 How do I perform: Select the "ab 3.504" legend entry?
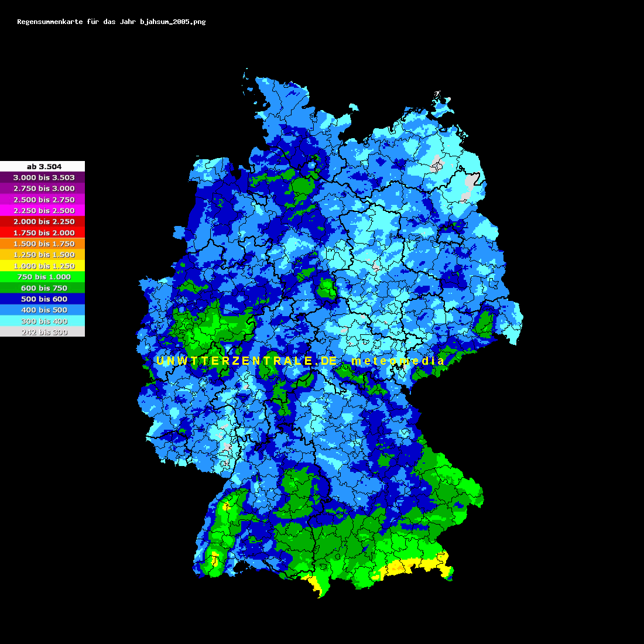click(43, 166)
